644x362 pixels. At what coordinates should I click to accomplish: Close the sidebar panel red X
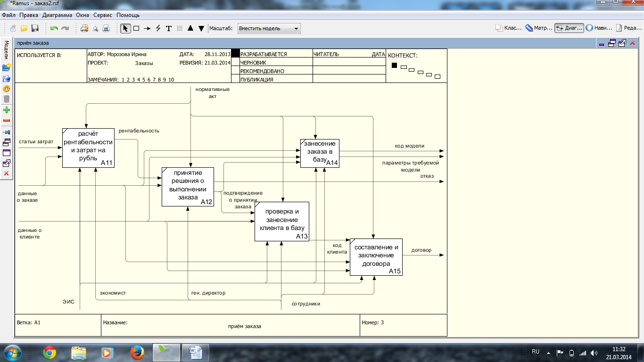[x=7, y=173]
